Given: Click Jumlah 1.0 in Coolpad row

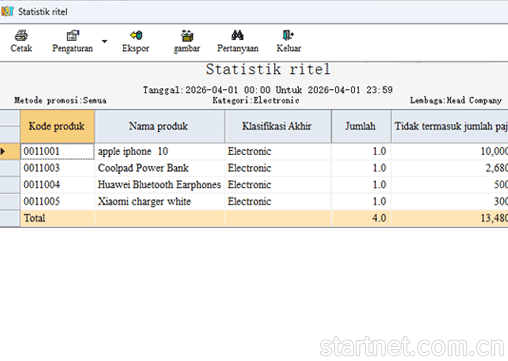Looking at the screenshot, I should (x=361, y=168).
